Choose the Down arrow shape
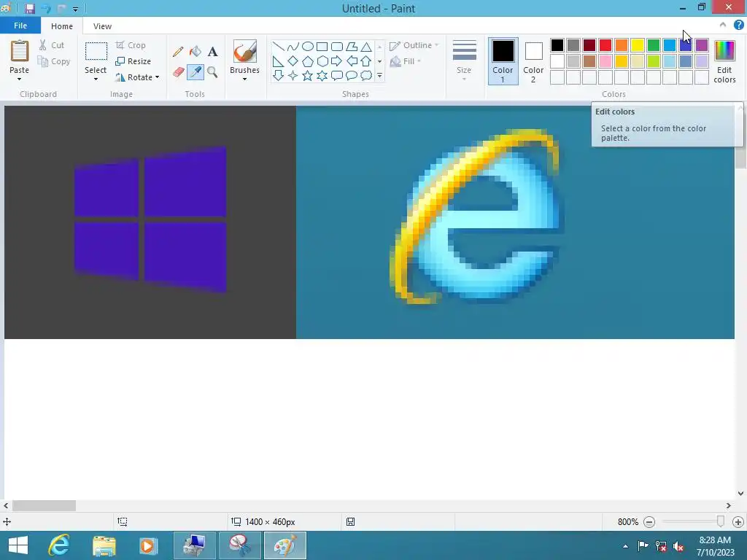The image size is (747, 560). 278,75
